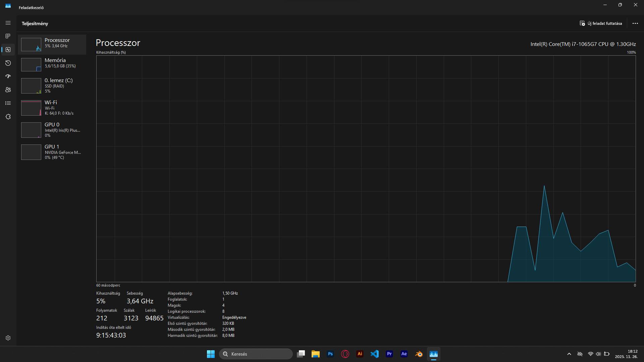The width and height of the screenshot is (644, 362).
Task: Open the Details list sidebar icon
Action: tap(8, 103)
